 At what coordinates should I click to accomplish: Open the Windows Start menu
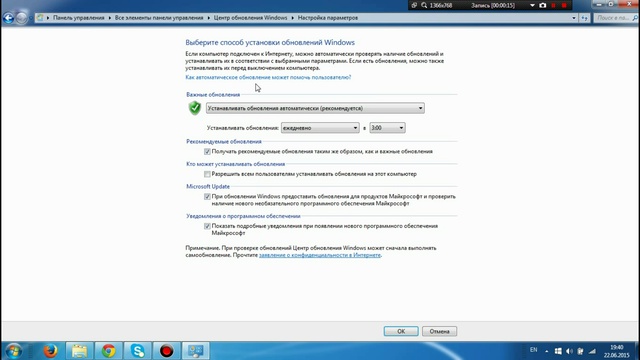click(x=13, y=351)
